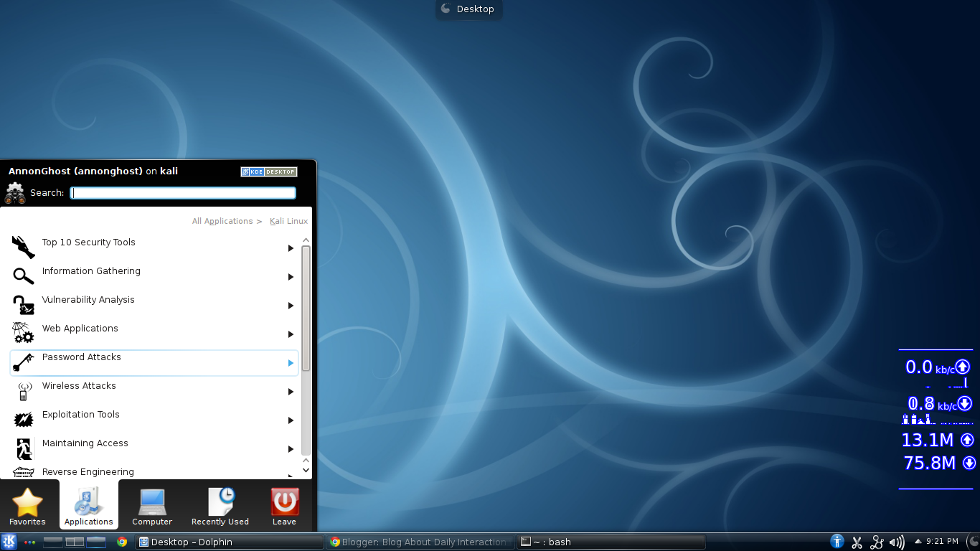Switch to the Leave tab
The width and height of the screenshot is (980, 551).
(284, 506)
